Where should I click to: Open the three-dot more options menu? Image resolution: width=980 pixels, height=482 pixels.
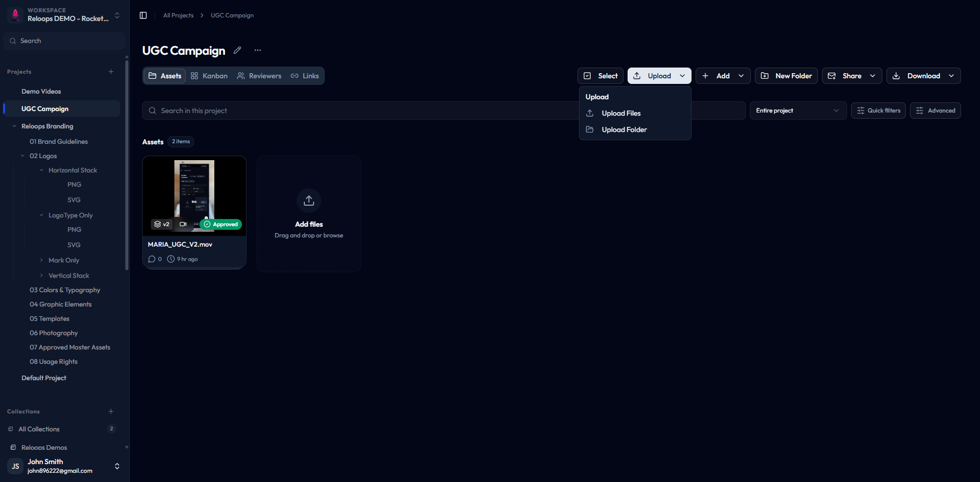pyautogui.click(x=258, y=50)
